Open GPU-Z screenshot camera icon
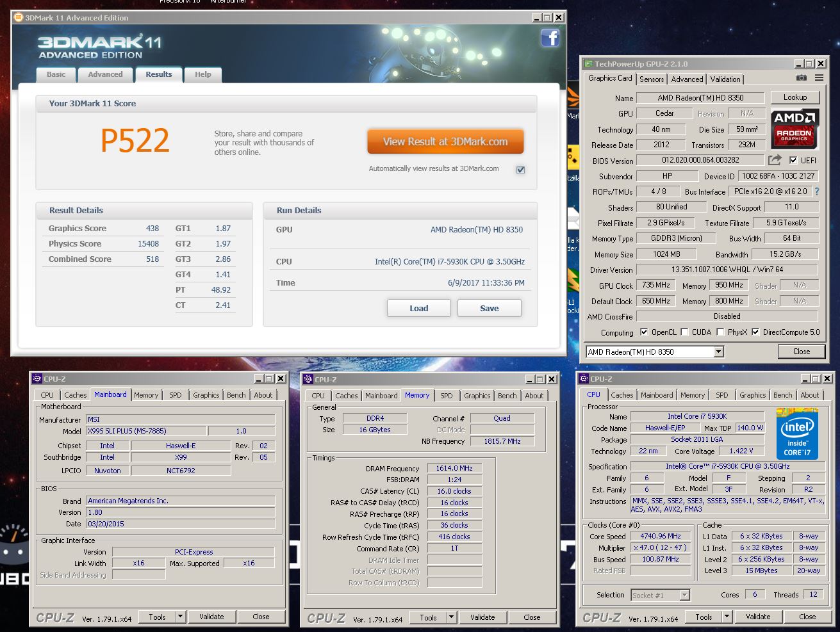Screen dimensions: 840x632 802,78
